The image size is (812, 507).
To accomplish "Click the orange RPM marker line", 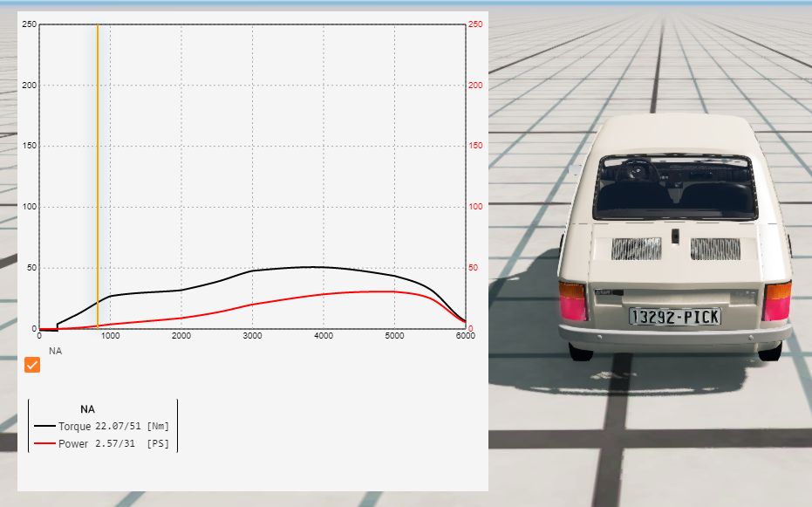I will [x=98, y=176].
